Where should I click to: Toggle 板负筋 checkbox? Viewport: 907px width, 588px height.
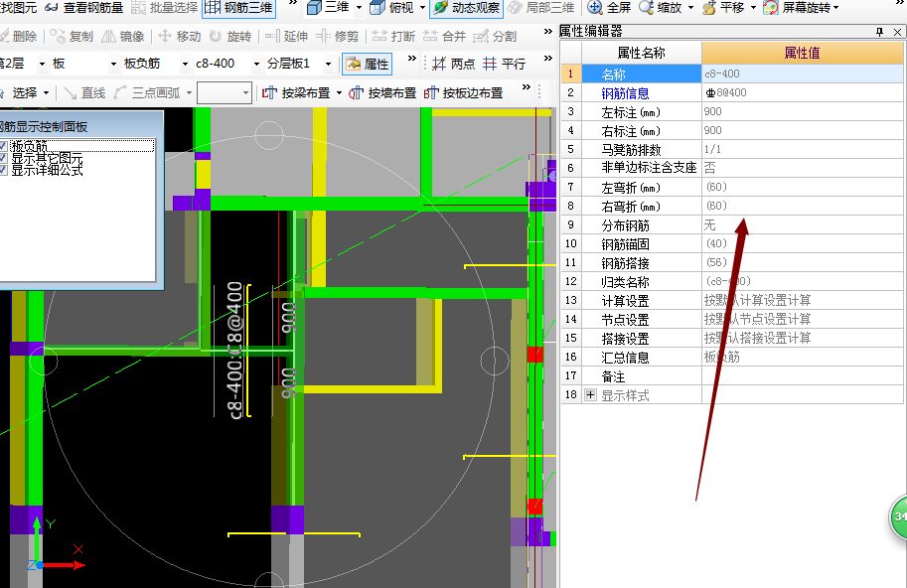click(3, 146)
